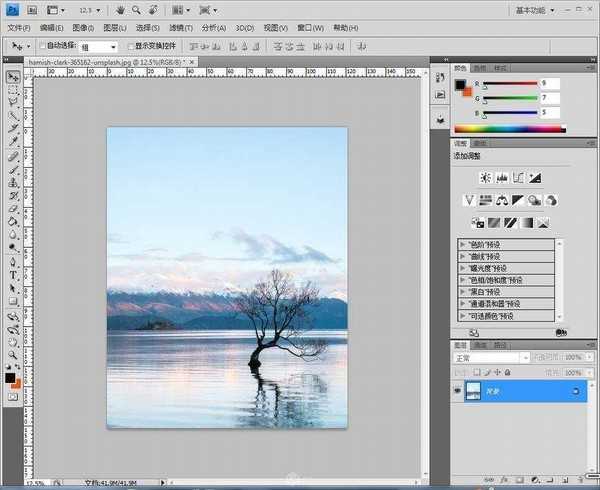The height and width of the screenshot is (490, 600).
Task: Add a Curves adjustment
Action: click(518, 177)
